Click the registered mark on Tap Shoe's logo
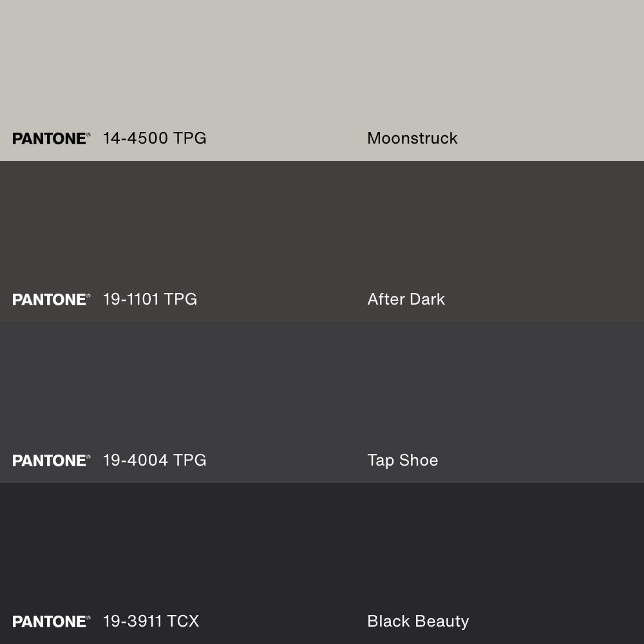 click(x=89, y=457)
